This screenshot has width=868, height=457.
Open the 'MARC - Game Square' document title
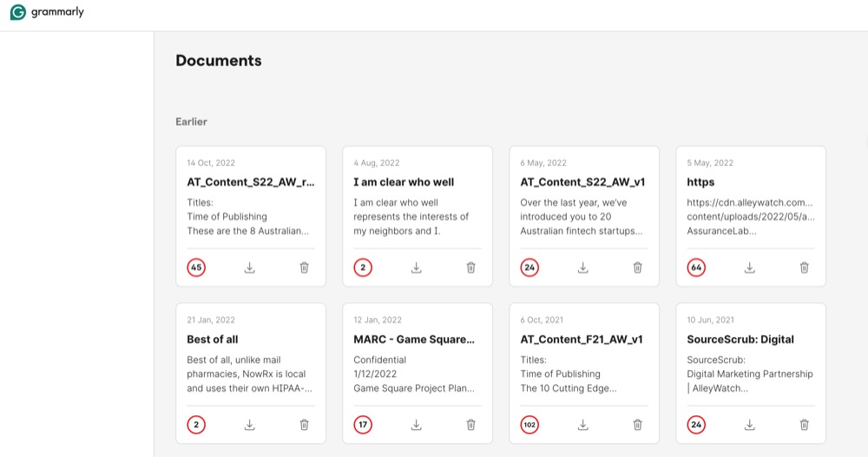tap(414, 340)
